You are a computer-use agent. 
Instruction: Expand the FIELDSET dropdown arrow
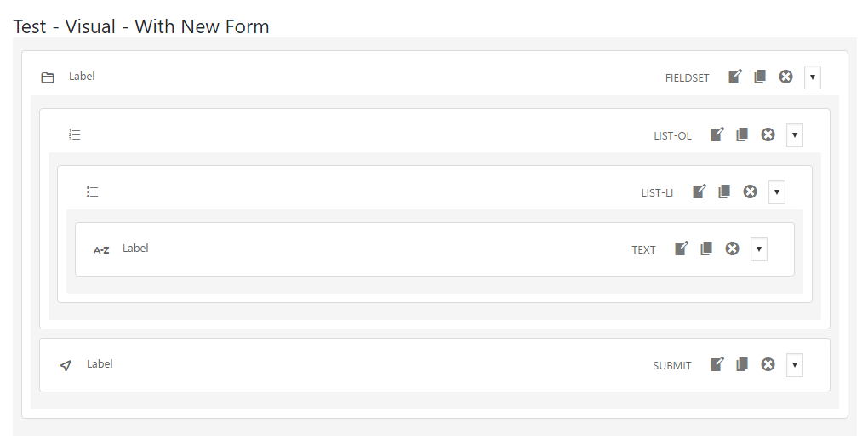tap(813, 77)
